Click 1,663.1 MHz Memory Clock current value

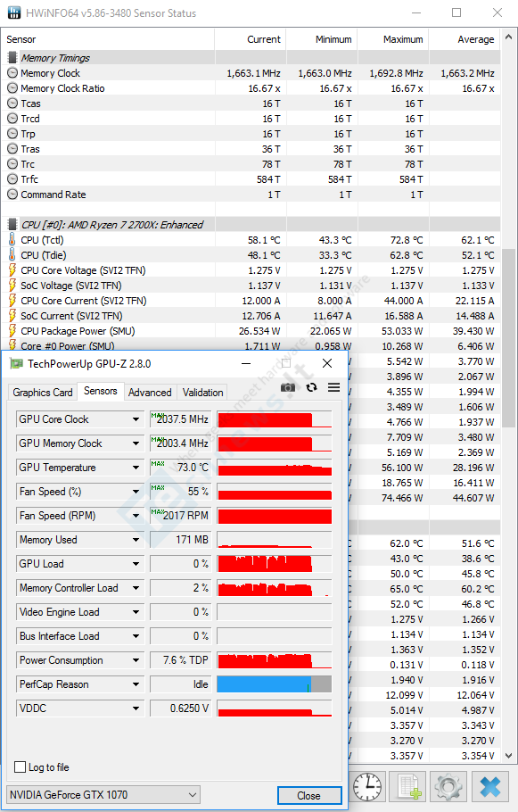[253, 73]
